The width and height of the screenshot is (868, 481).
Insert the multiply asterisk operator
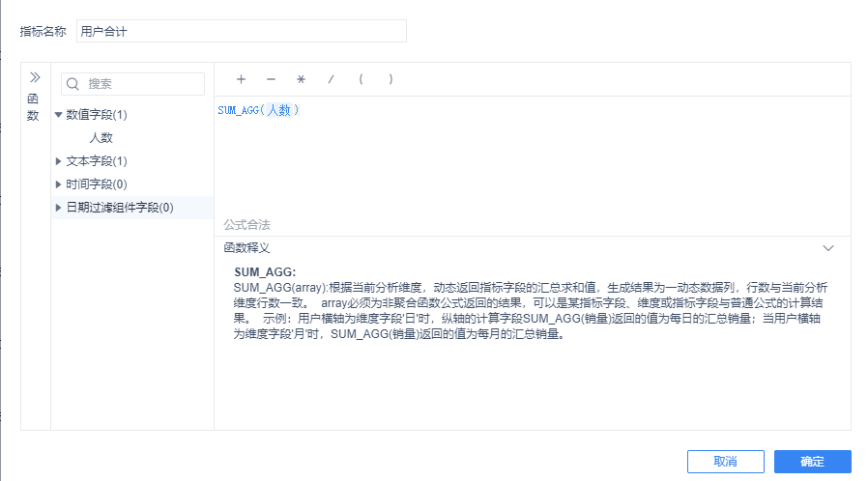(x=301, y=79)
